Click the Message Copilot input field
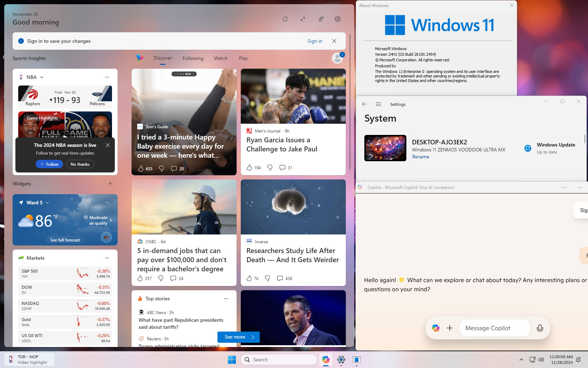Screen dimensions: 588x368 [x=495, y=328]
